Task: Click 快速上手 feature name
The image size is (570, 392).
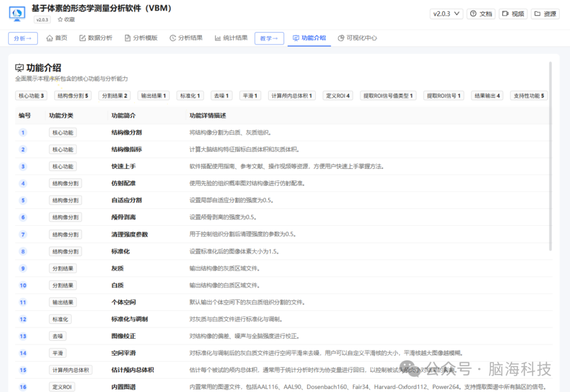Action: coord(123,166)
